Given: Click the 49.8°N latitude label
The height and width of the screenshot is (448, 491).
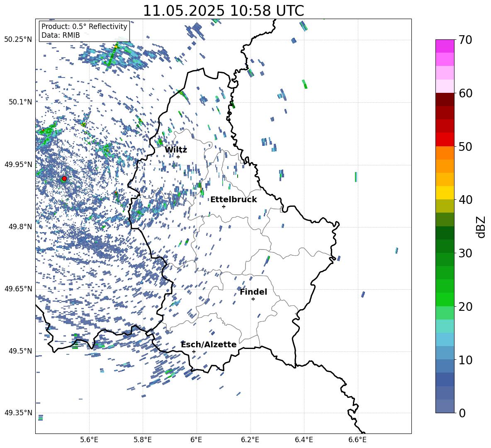Looking at the screenshot, I should [20, 227].
